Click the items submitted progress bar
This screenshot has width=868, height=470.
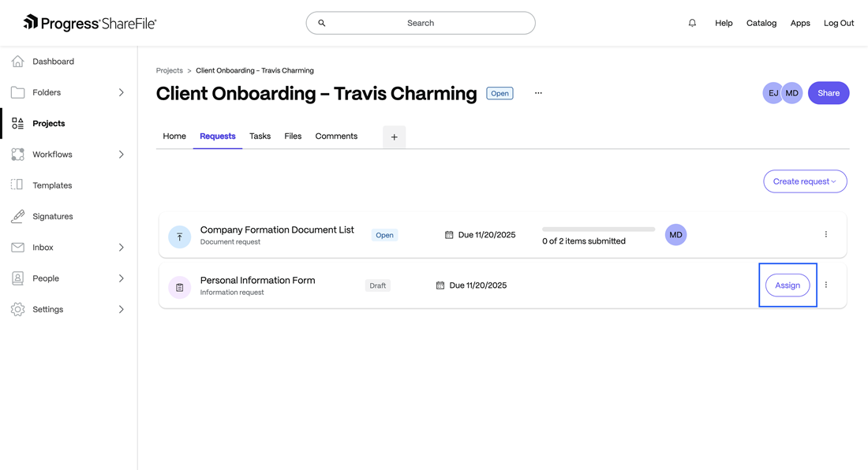point(598,229)
